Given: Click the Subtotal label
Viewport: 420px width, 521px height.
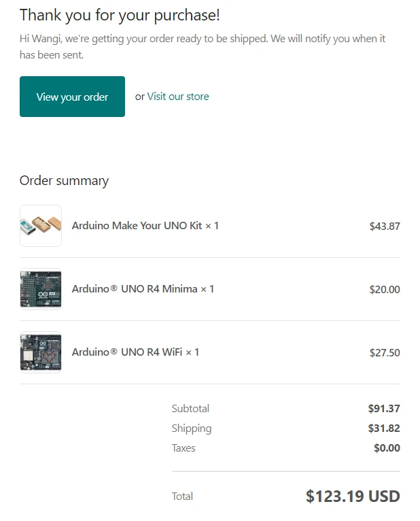Looking at the screenshot, I should tap(190, 409).
